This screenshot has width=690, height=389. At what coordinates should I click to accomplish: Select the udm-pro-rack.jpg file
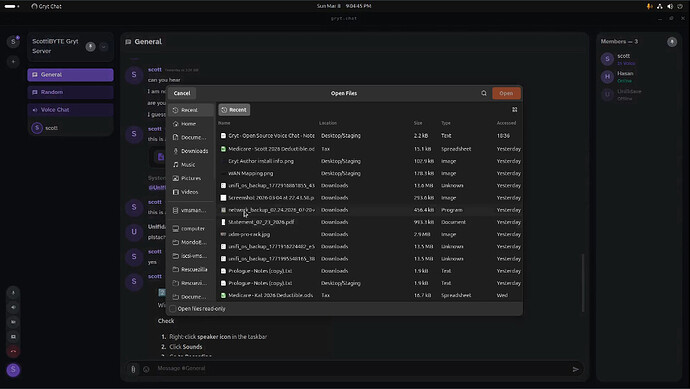tap(370, 234)
